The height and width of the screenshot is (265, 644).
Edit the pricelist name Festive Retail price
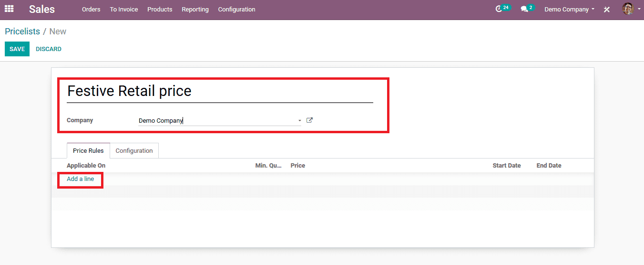[220, 91]
